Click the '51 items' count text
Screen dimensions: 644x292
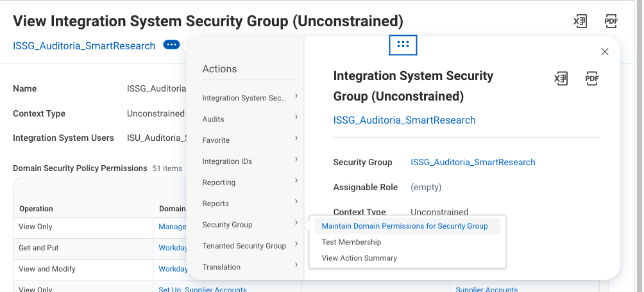[x=167, y=168]
